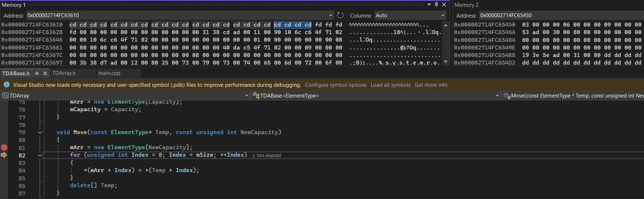
Task: Toggle pin on TDABase.h tab
Action: (x=37, y=73)
